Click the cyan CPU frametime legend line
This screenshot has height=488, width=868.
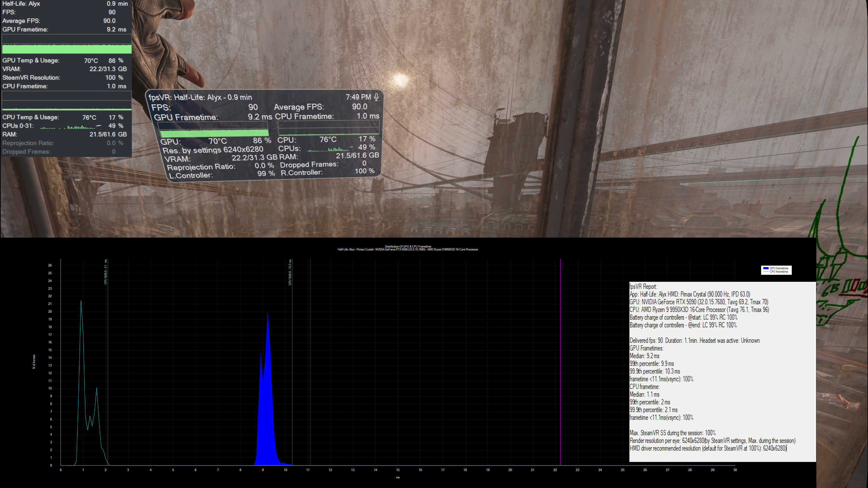click(765, 271)
